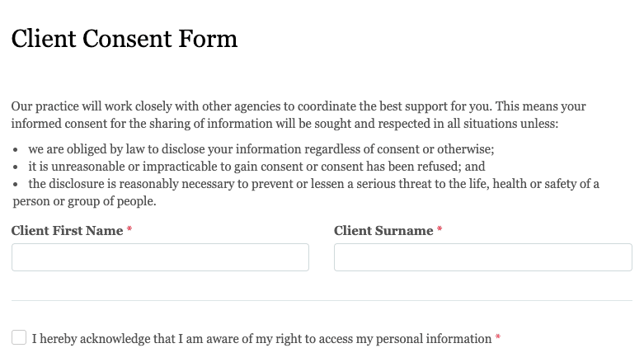This screenshot has width=644, height=348.
Task: Click the "unreasonable or impracticable" bullet point text
Action: point(256,167)
